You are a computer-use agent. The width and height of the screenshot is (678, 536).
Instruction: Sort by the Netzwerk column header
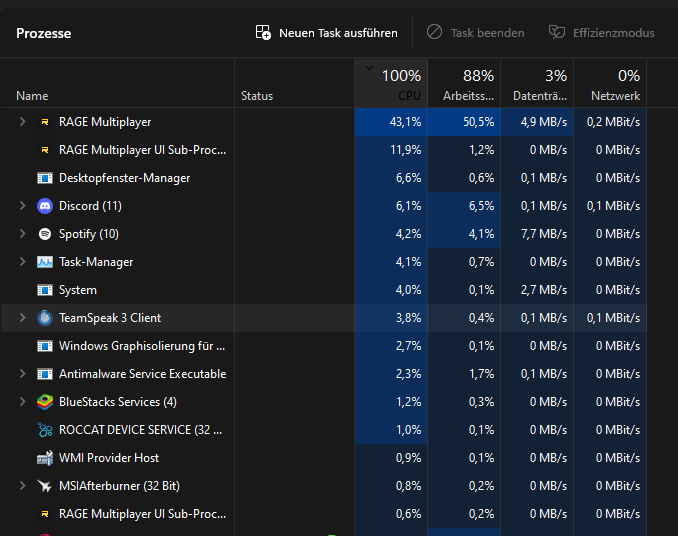(610, 83)
